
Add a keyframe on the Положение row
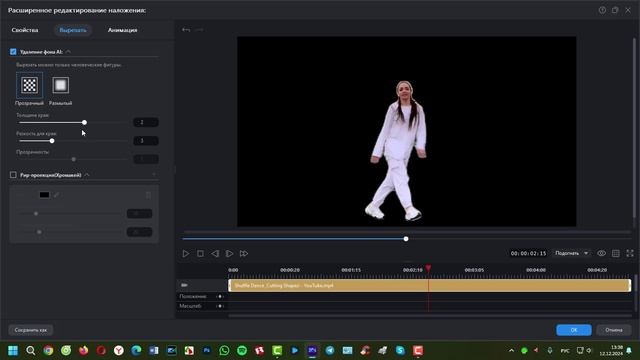(x=220, y=296)
